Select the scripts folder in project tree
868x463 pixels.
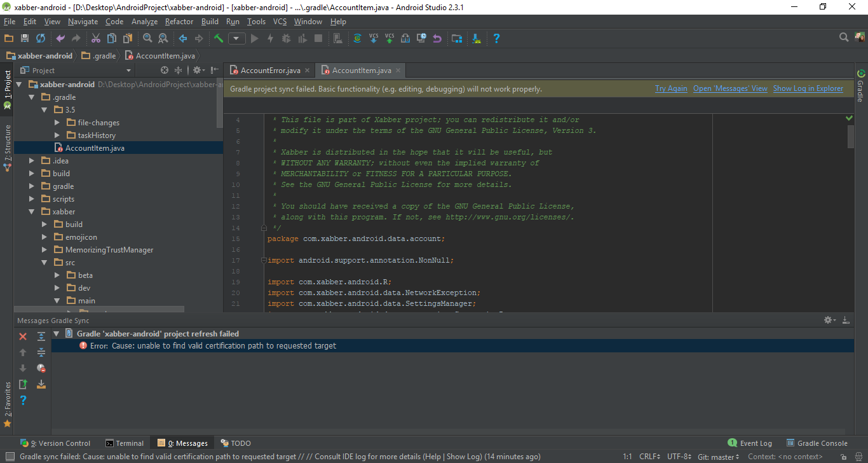[64, 199]
